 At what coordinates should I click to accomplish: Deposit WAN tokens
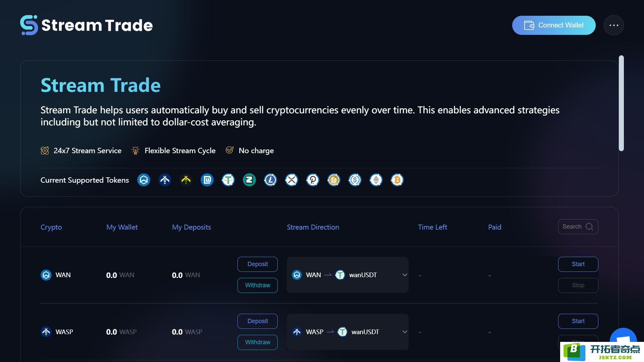pos(257,264)
